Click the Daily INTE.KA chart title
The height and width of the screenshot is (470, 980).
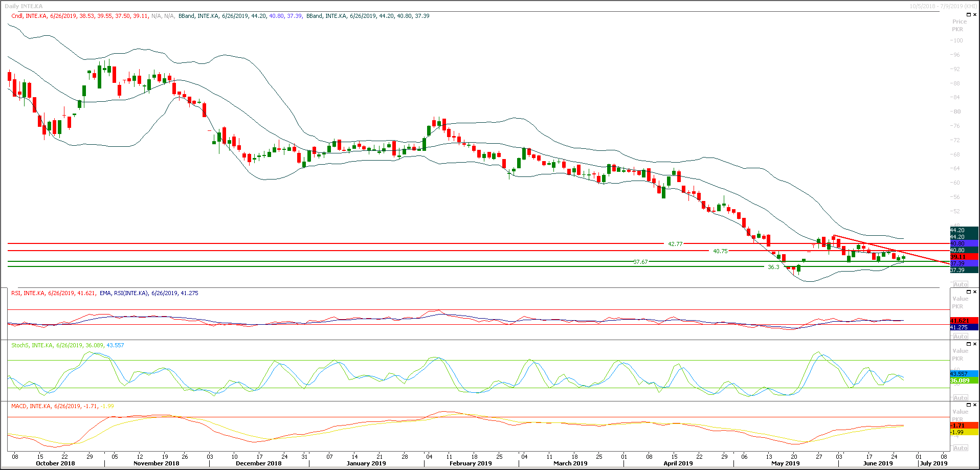[24, 6]
